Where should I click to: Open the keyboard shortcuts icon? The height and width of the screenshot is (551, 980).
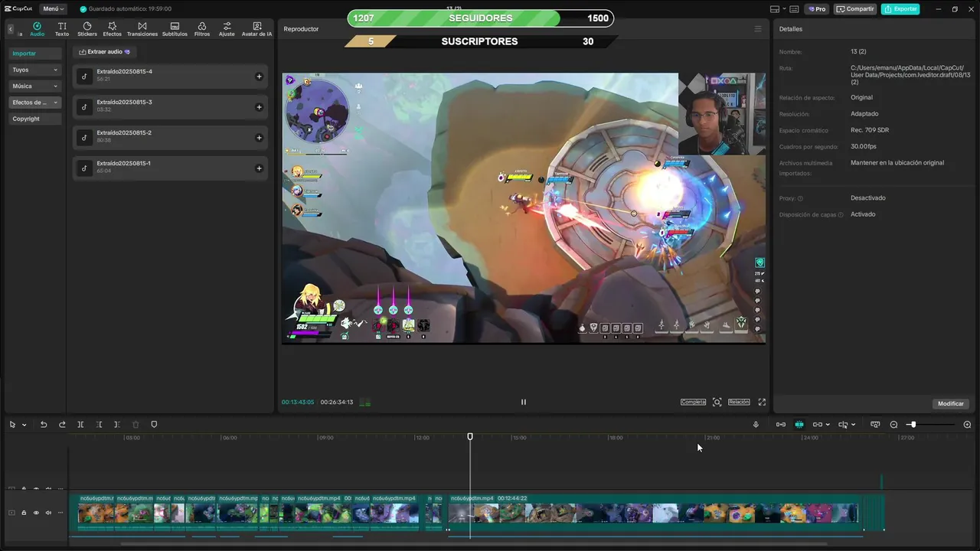click(x=794, y=9)
